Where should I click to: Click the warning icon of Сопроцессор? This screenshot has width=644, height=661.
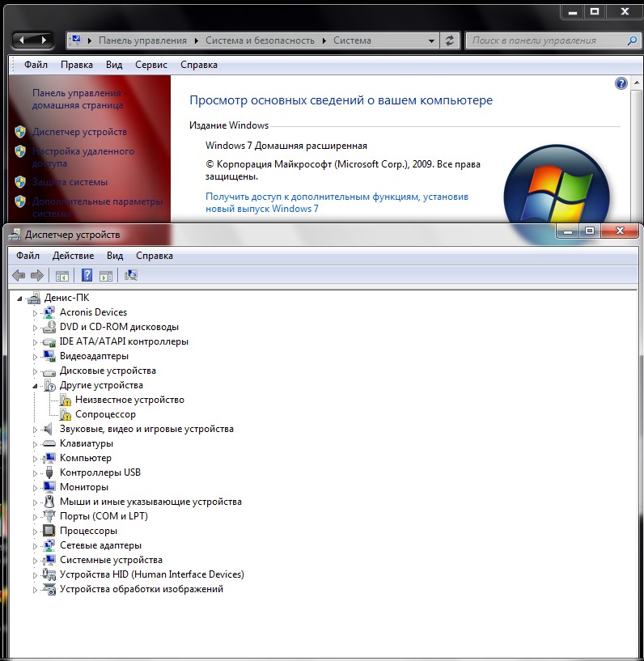pos(66,415)
